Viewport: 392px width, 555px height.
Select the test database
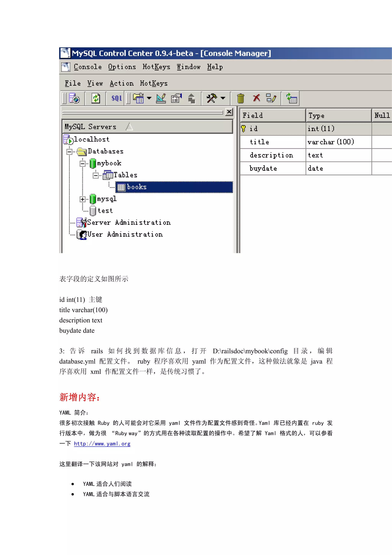point(105,211)
